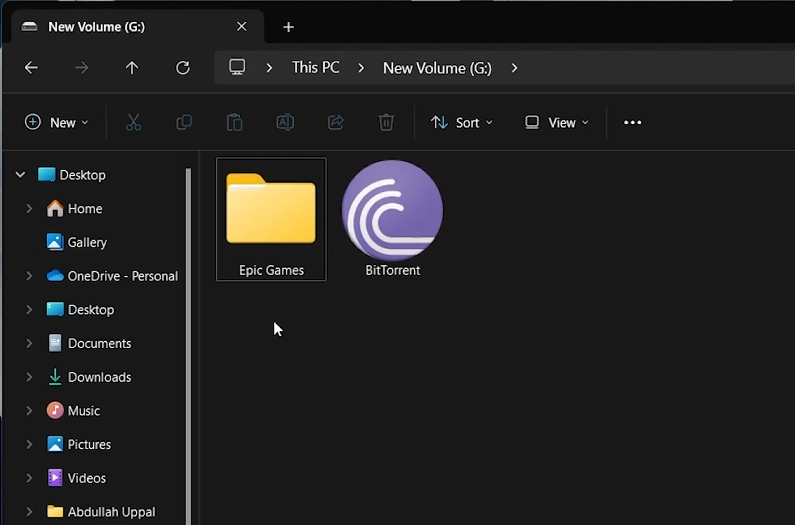Add a new tab with the plus button
The height and width of the screenshot is (525, 795).
click(288, 27)
